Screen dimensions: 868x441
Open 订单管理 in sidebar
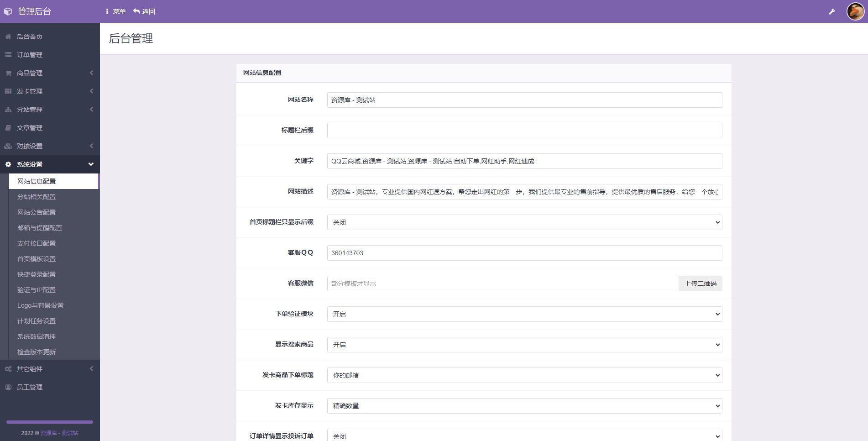50,55
